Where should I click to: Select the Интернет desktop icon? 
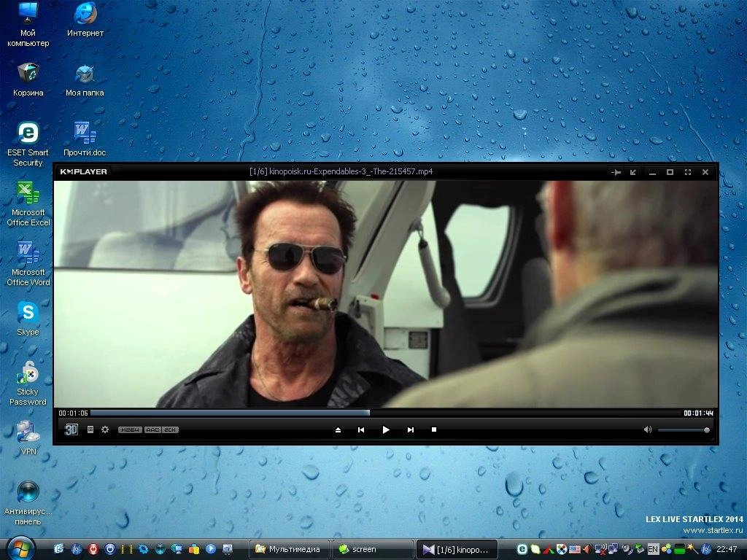[85, 20]
